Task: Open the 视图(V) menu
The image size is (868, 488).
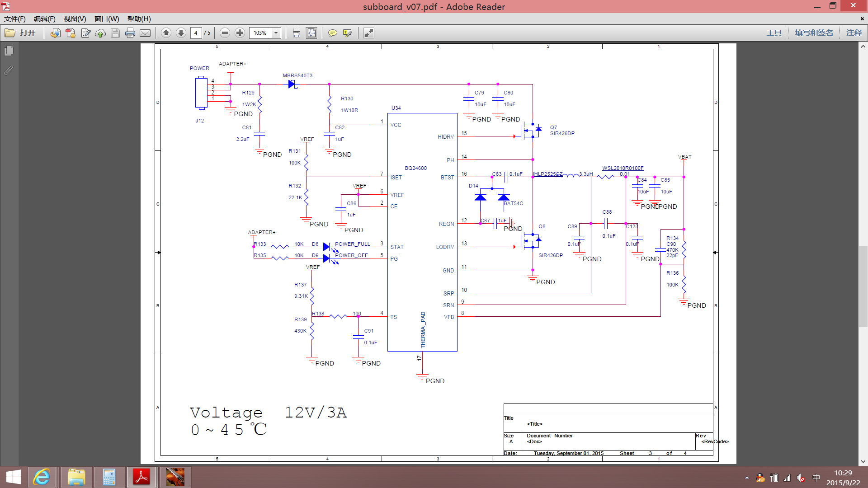Action: pyautogui.click(x=75, y=19)
